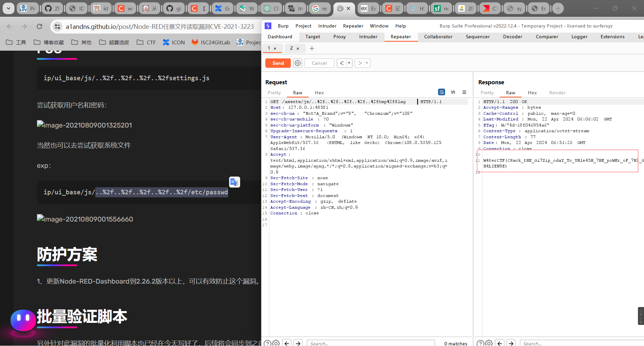Click the Burp Suite logo icon
This screenshot has width=644, height=346.
[268, 26]
